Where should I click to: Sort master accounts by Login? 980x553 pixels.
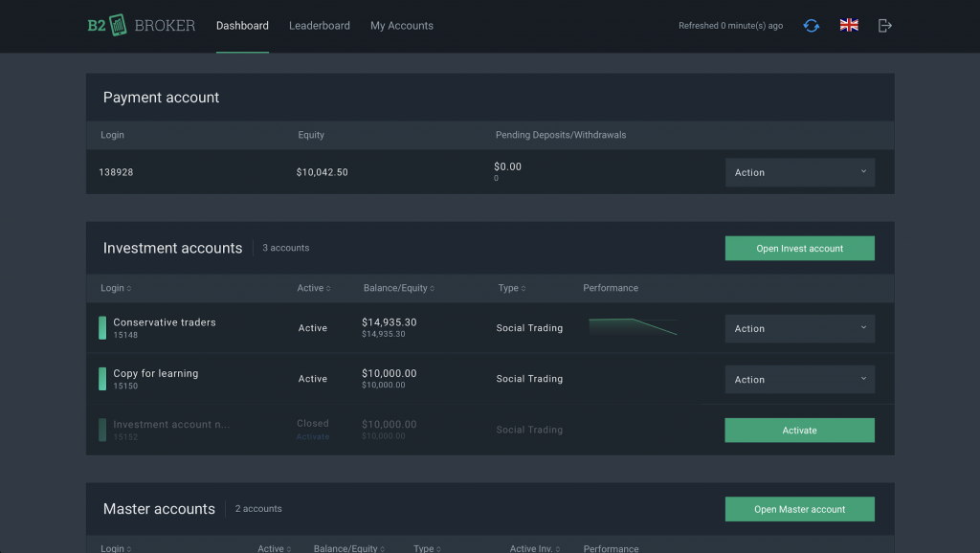116,548
